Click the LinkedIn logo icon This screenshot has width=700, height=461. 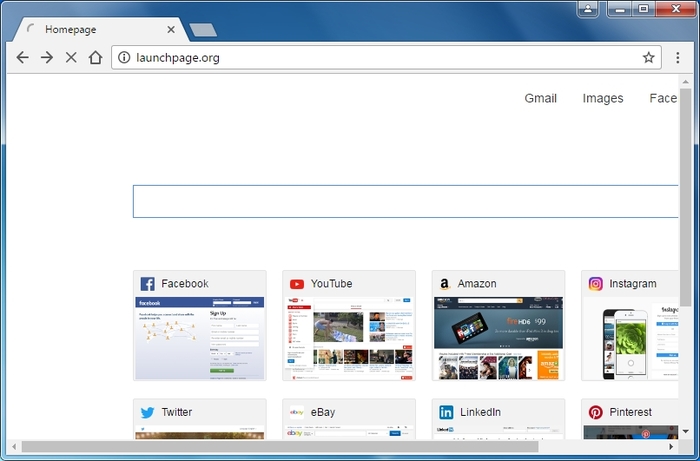(446, 412)
